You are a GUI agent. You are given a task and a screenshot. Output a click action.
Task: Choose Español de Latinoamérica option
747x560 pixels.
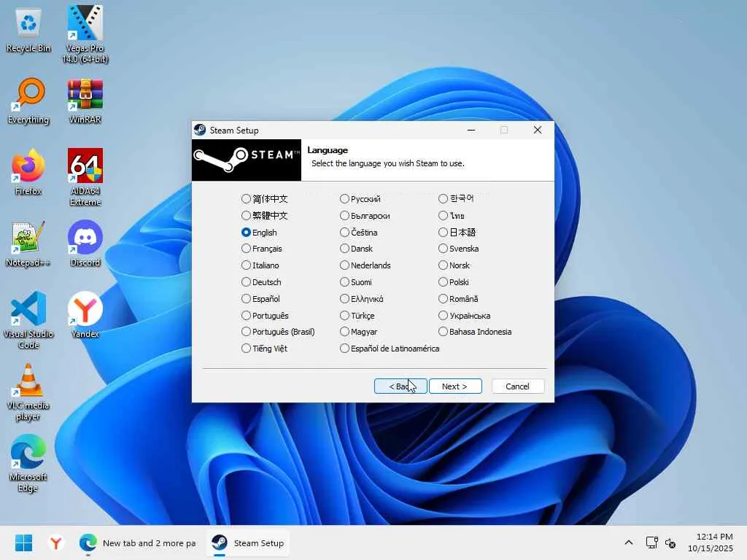(x=390, y=348)
